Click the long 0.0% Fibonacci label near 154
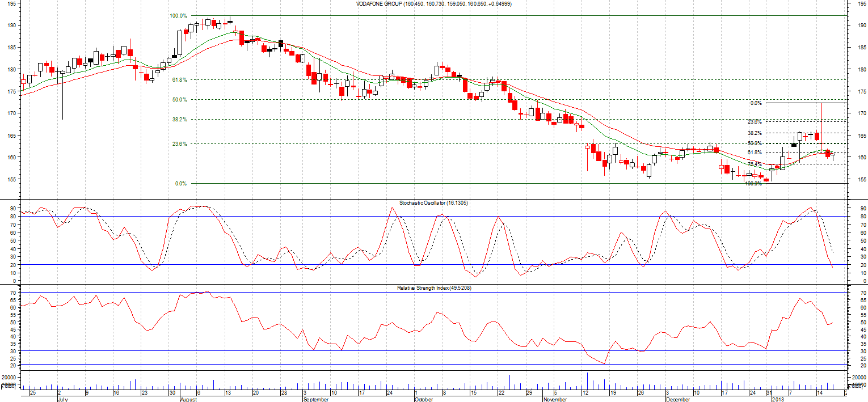 coord(180,184)
